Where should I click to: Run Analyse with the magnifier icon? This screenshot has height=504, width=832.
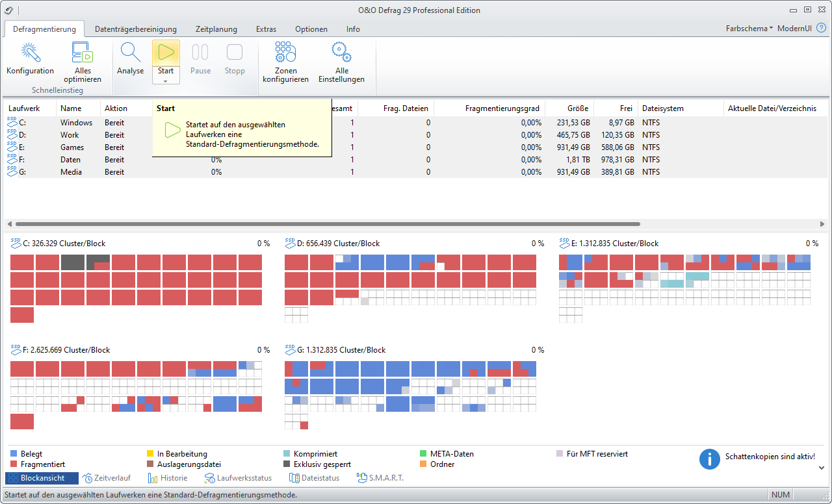point(131,53)
